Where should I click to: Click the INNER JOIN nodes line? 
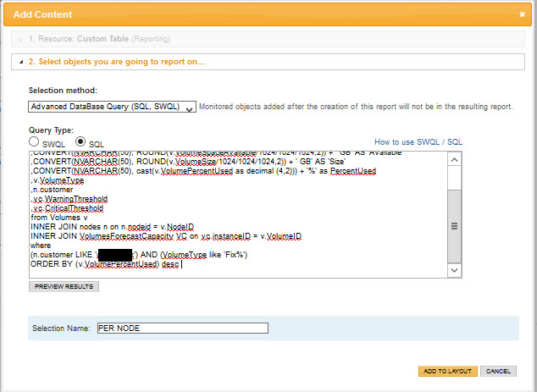[x=113, y=227]
